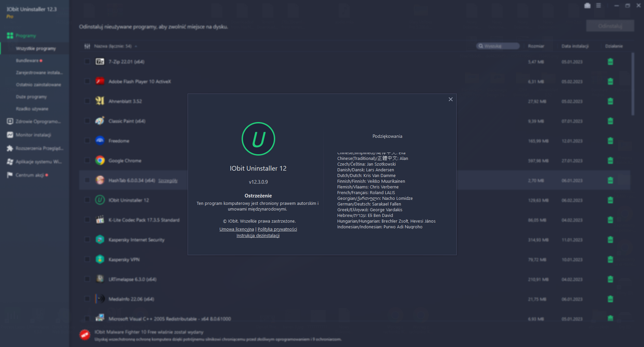Open Ostatnio zainstalowane section
The height and width of the screenshot is (347, 644).
(x=39, y=85)
